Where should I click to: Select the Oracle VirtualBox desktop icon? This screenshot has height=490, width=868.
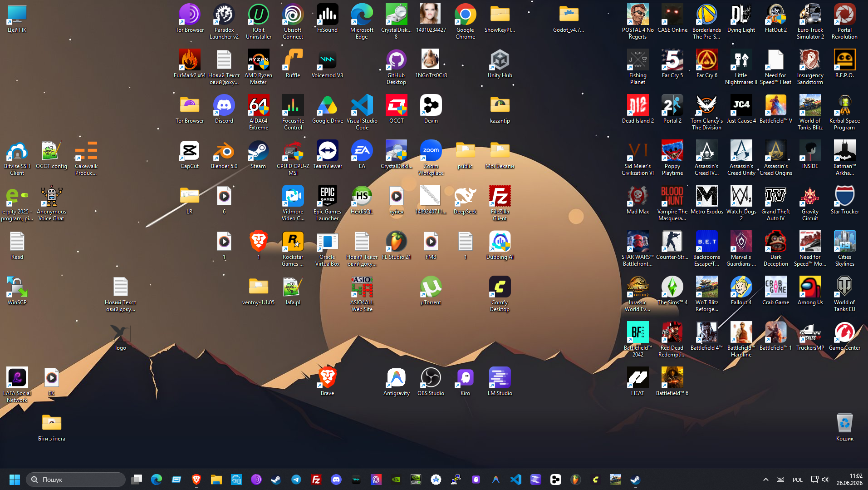click(x=328, y=248)
